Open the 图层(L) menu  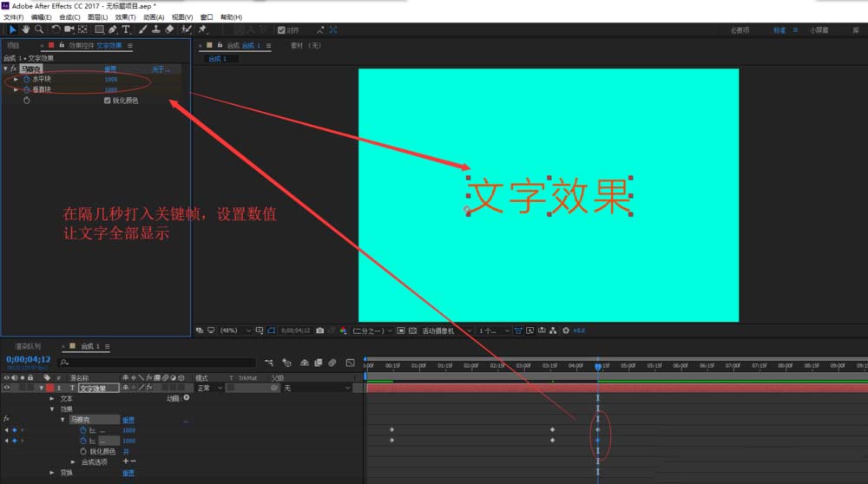[x=97, y=17]
